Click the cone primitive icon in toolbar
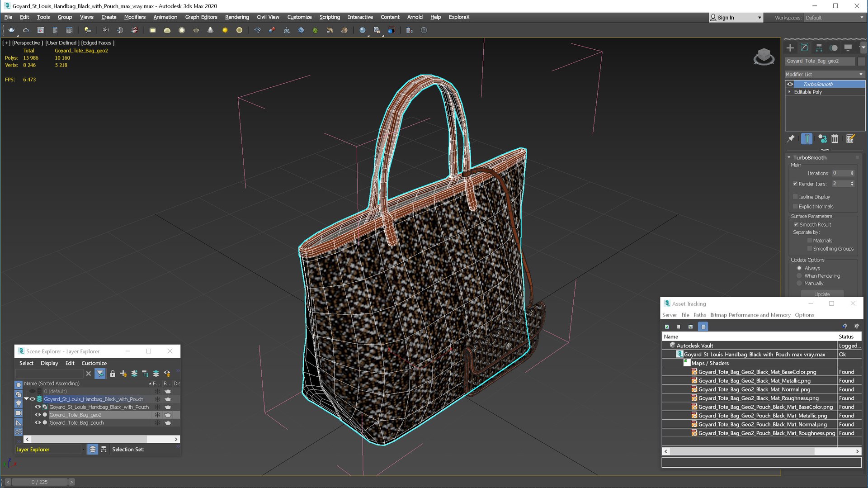The width and height of the screenshot is (868, 488). (210, 30)
